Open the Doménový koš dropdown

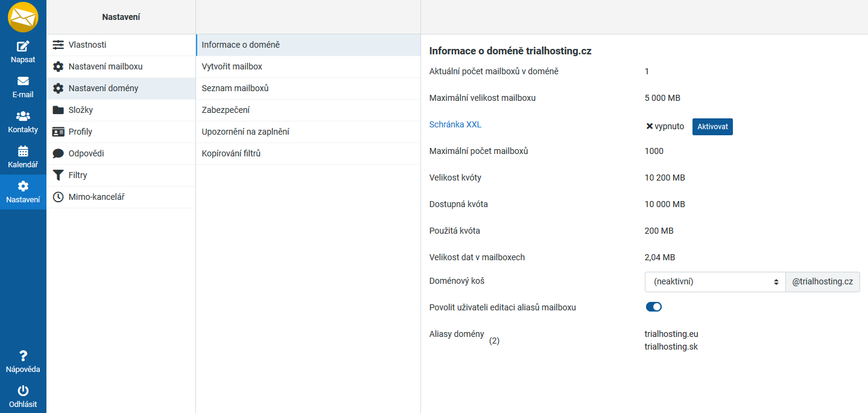[715, 281]
